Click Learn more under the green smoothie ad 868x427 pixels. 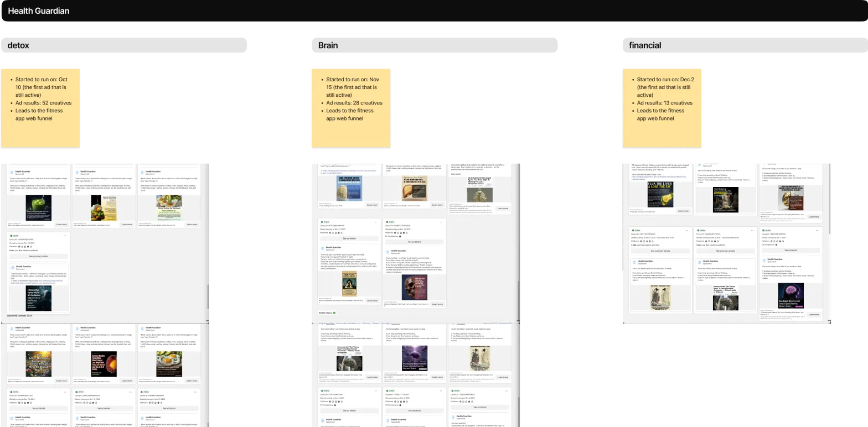pyautogui.click(x=61, y=224)
